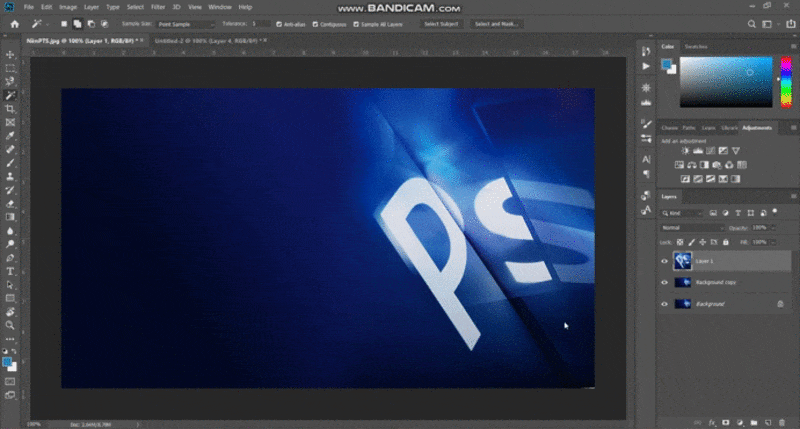800x429 pixels.
Task: Select the Horizontal Type tool
Action: click(x=10, y=271)
